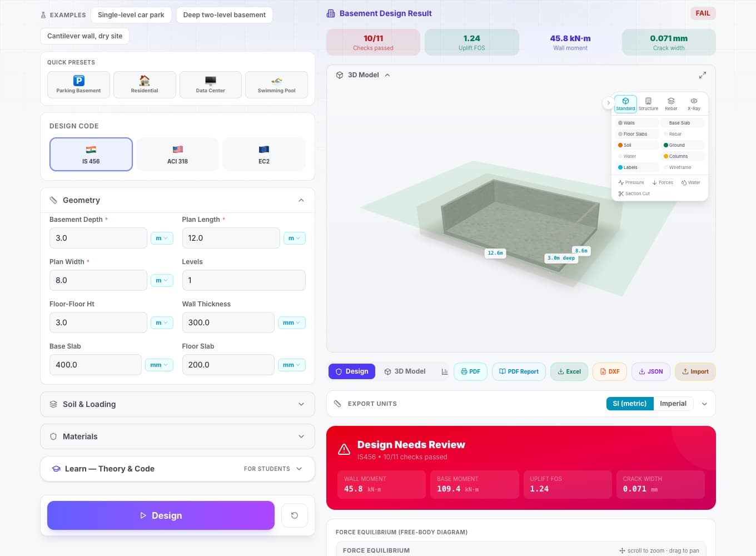Enable Section Cut scissors tool
Image resolution: width=756 pixels, height=556 pixels.
coord(634,193)
